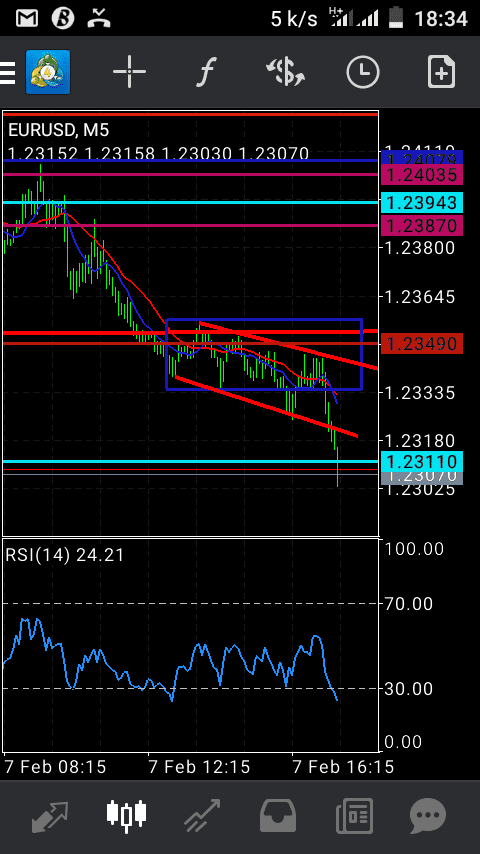480x854 pixels.
Task: Select the 1.23110 cyan price label
Action: (x=422, y=462)
